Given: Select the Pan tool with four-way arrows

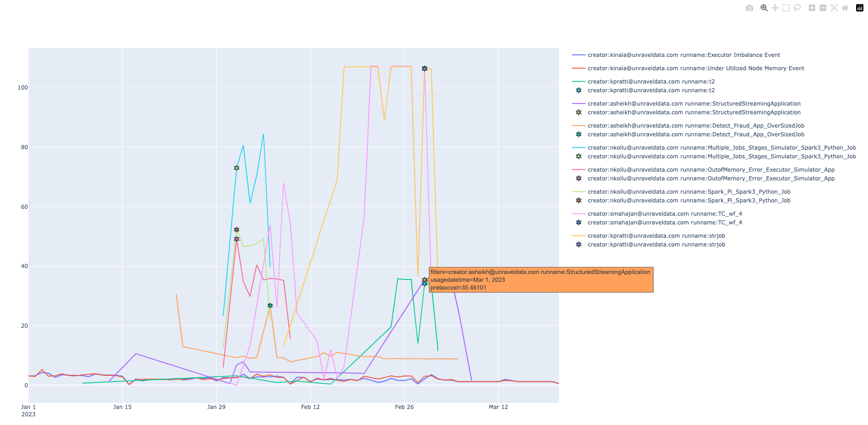Looking at the screenshot, I should tap(775, 8).
